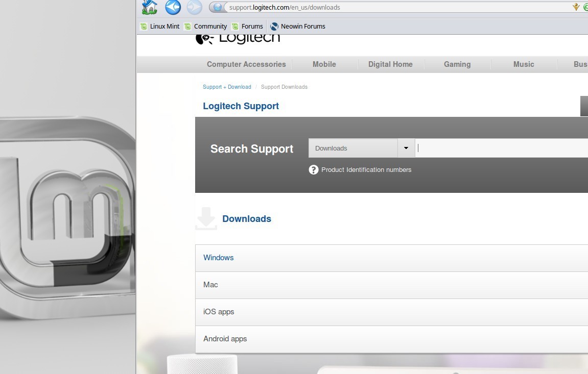The image size is (588, 374).
Task: Click the question mark help icon
Action: [314, 170]
